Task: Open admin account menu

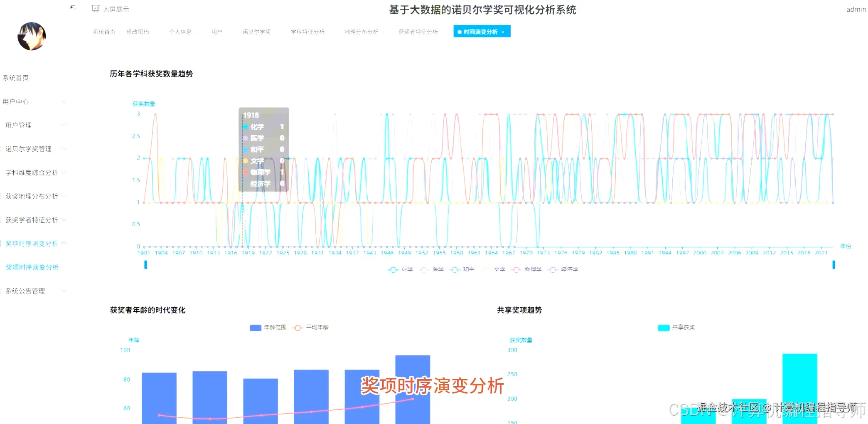Action: (x=856, y=9)
